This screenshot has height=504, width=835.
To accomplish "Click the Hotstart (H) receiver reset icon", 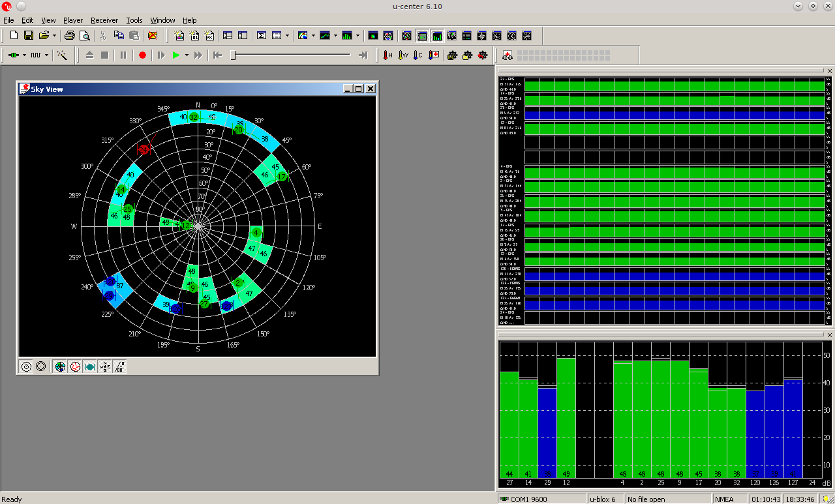I will (387, 55).
